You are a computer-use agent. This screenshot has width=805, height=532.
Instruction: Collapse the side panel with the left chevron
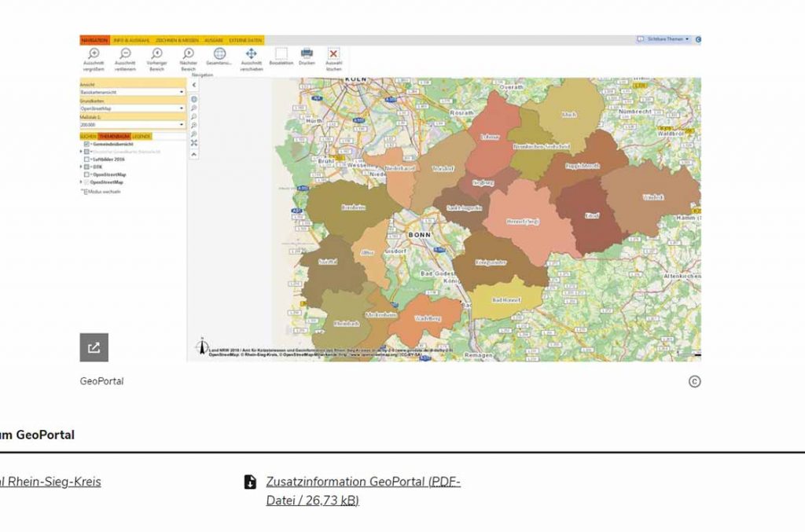click(x=194, y=85)
